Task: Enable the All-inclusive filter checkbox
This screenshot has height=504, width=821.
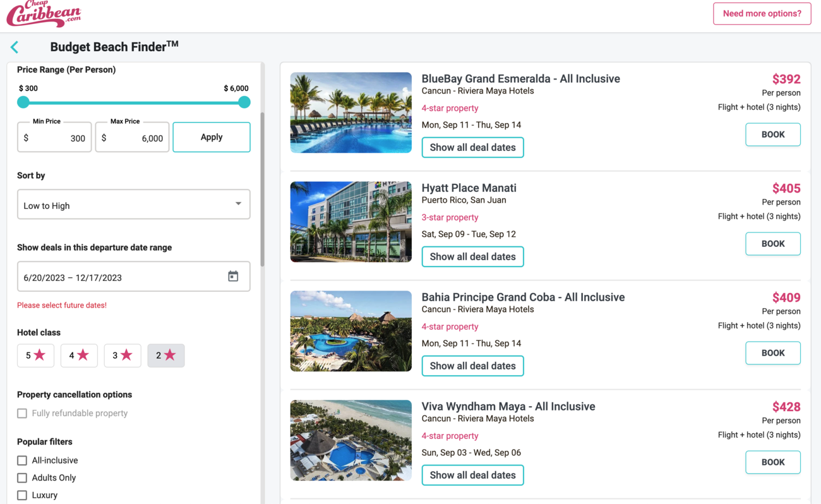Action: [22, 460]
